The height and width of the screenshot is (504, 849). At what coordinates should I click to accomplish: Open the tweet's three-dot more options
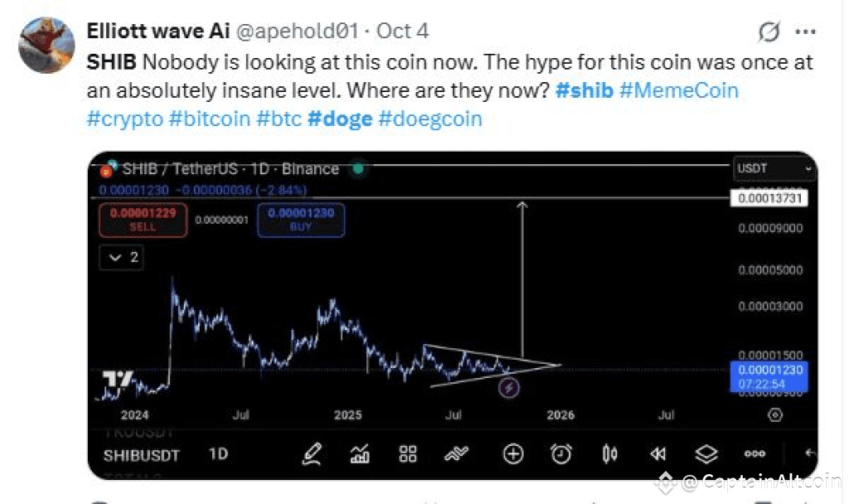[x=805, y=31]
